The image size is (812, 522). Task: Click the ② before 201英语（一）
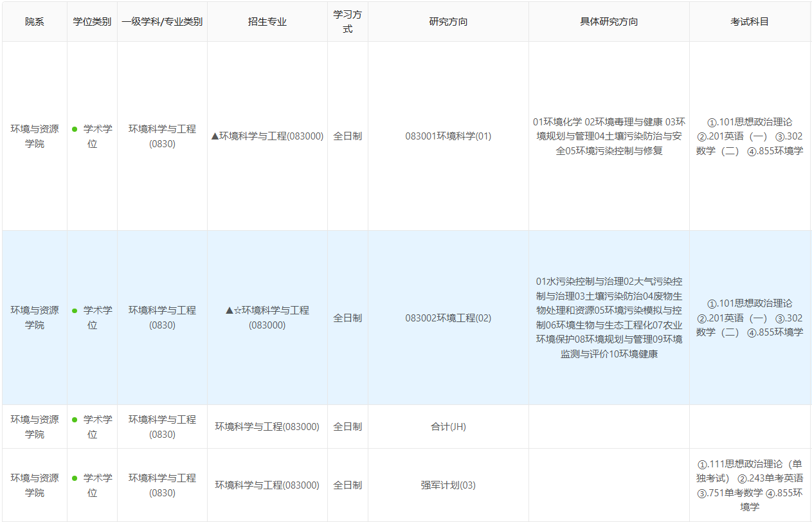pyautogui.click(x=700, y=136)
